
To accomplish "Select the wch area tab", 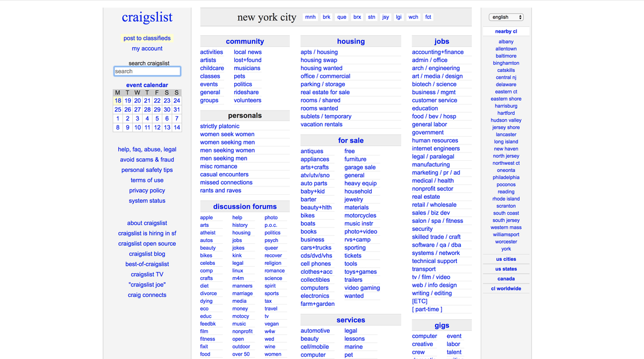I will pyautogui.click(x=413, y=17).
